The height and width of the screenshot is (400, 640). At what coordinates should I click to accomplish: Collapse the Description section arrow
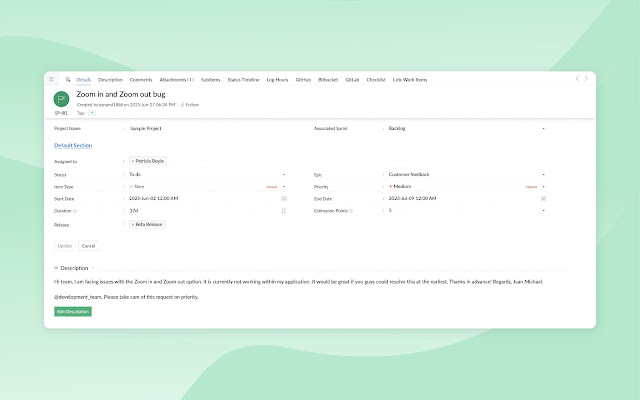coord(93,268)
